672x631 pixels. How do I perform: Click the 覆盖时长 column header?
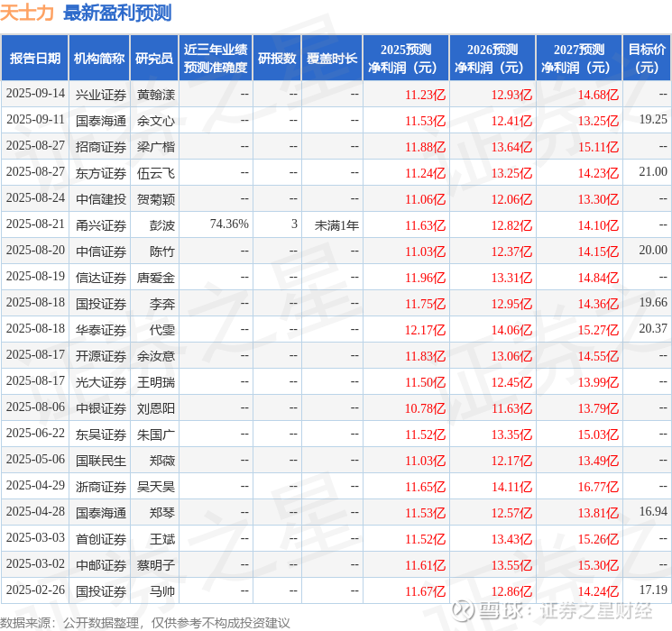(x=332, y=59)
